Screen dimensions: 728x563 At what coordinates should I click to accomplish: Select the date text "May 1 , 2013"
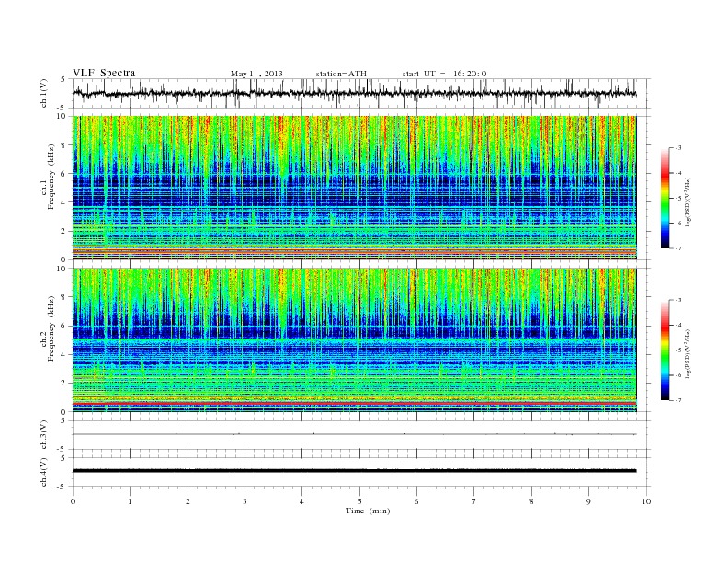coord(256,74)
